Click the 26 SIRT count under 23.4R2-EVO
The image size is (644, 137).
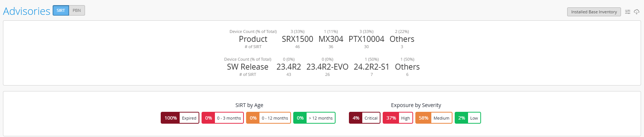coord(327,74)
